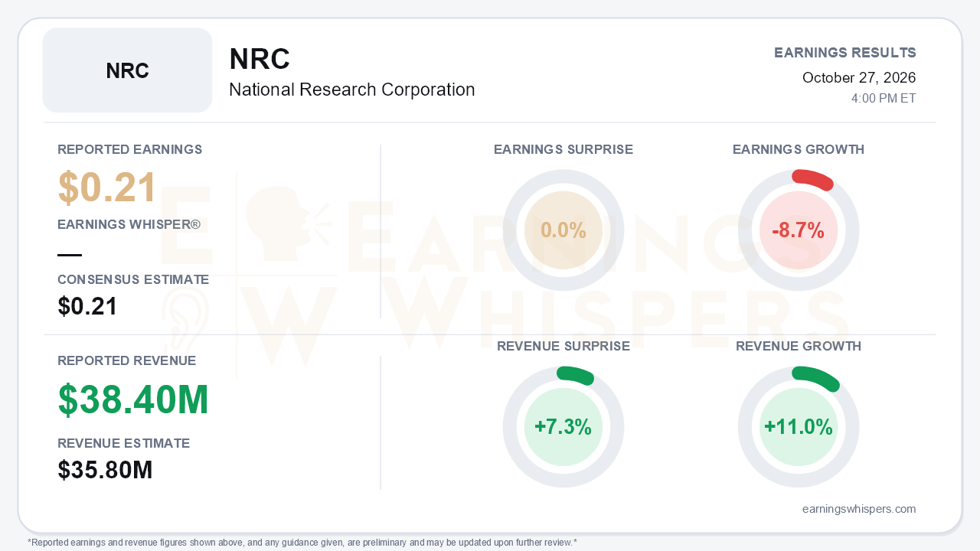Click the preliminary figures disclaimer footnote
The height and width of the screenshot is (551, 980).
point(302,543)
